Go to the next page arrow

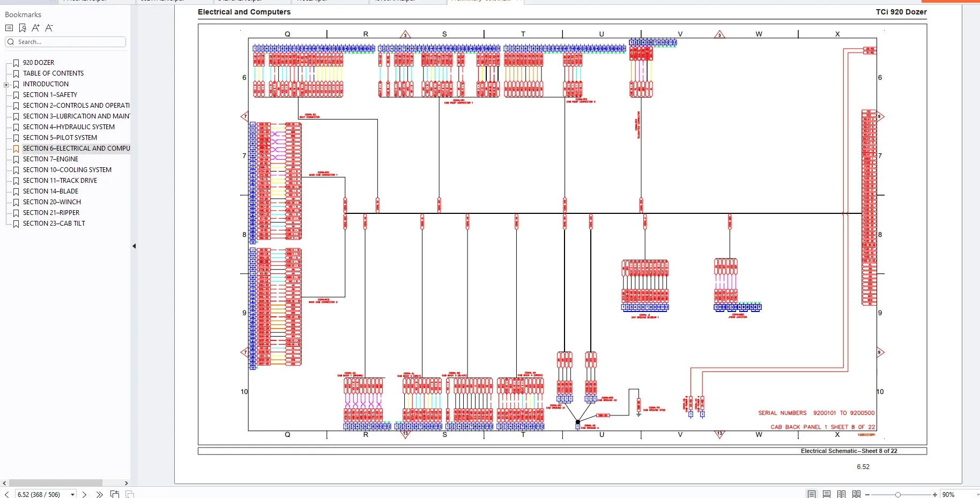point(84,494)
